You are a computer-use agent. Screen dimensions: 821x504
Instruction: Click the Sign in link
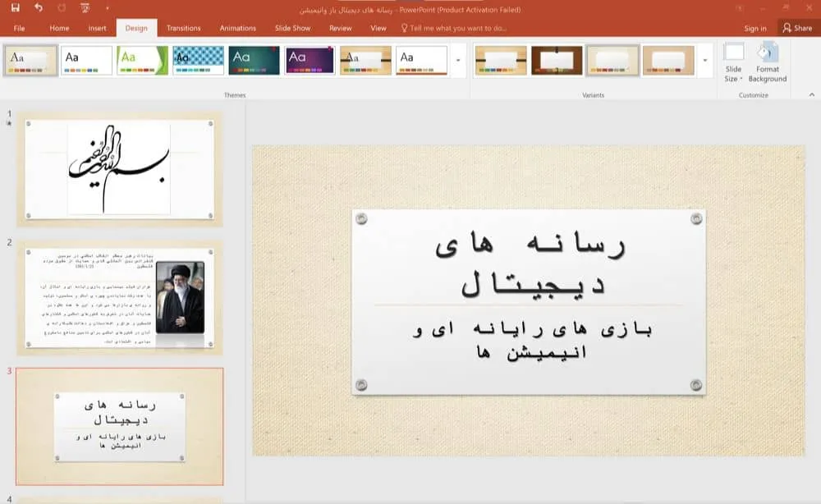pyautogui.click(x=754, y=28)
